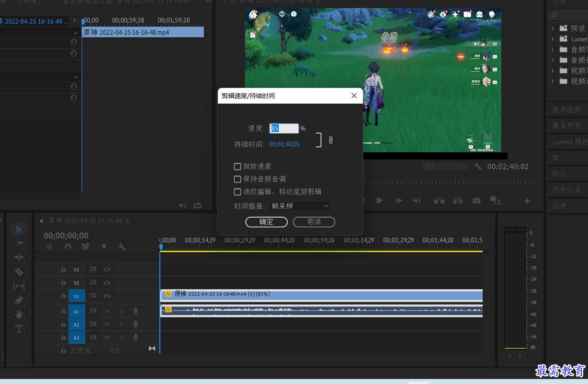
Task: Toggle V2 track output eye
Action: click(107, 283)
